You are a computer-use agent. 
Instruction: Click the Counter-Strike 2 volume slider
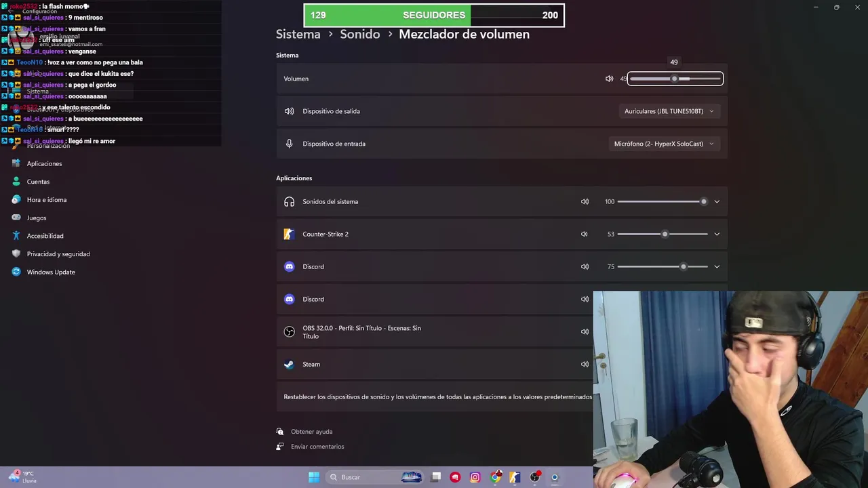pyautogui.click(x=663, y=234)
